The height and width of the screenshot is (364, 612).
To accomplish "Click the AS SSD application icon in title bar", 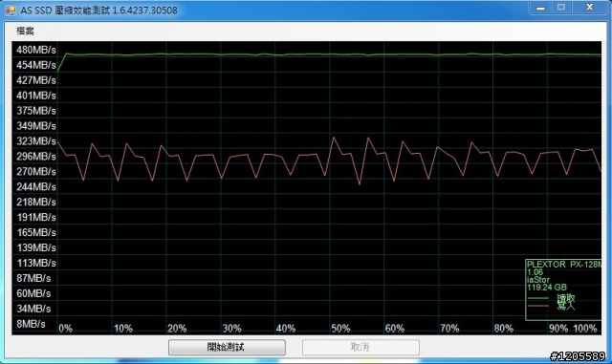I will click(11, 10).
